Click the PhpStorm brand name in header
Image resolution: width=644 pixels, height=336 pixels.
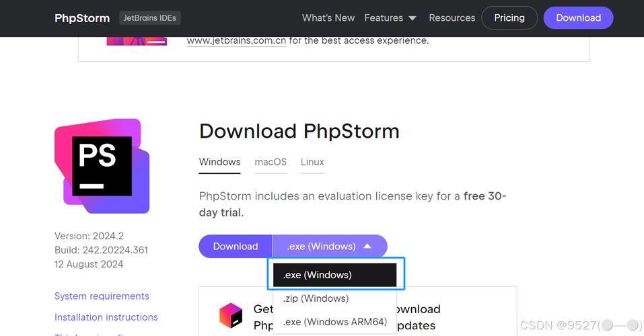tap(82, 18)
